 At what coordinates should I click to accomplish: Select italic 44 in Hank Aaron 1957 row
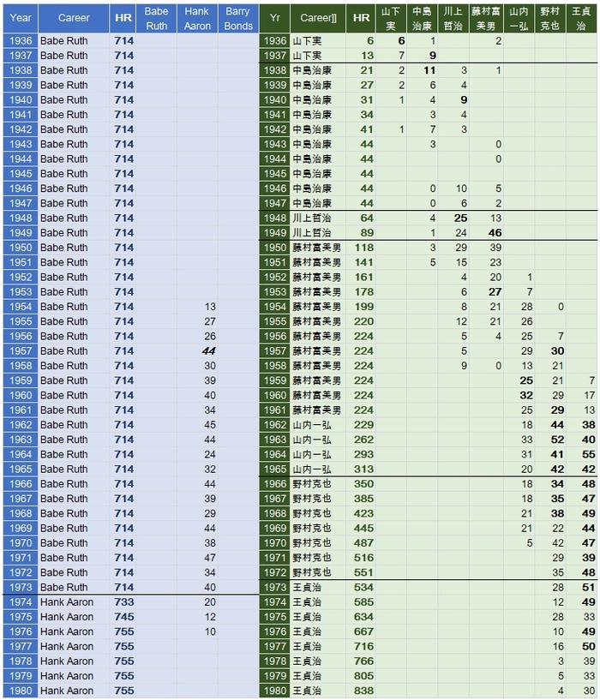208,351
